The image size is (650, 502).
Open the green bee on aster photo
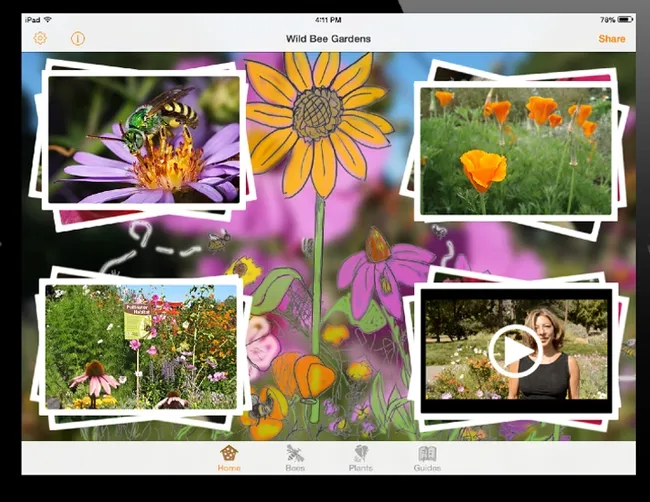pyautogui.click(x=144, y=140)
